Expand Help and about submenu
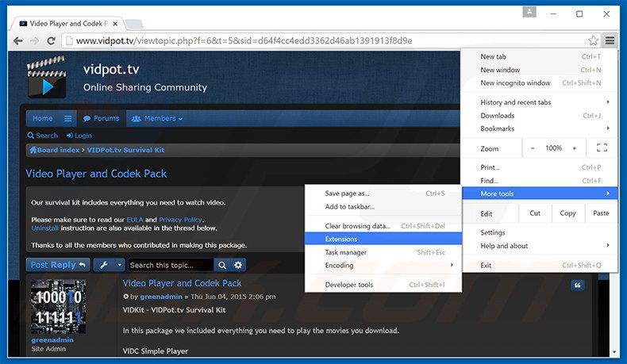The width and height of the screenshot is (627, 364). pos(540,246)
